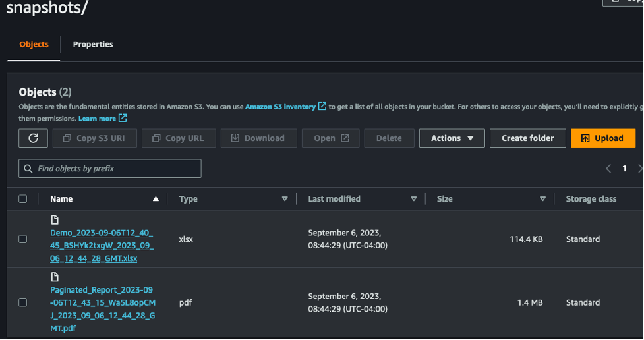Refresh the objects list
Screen dimensions: 644x340
33,138
